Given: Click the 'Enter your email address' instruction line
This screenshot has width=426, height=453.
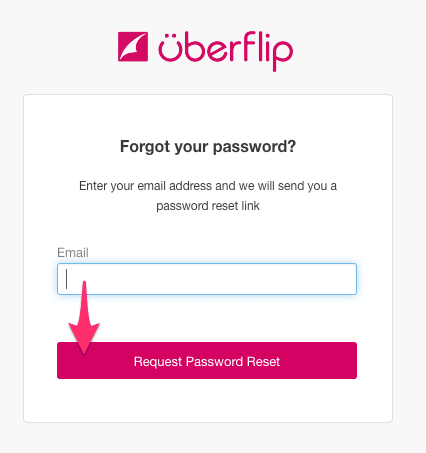Looking at the screenshot, I should 208,186.
